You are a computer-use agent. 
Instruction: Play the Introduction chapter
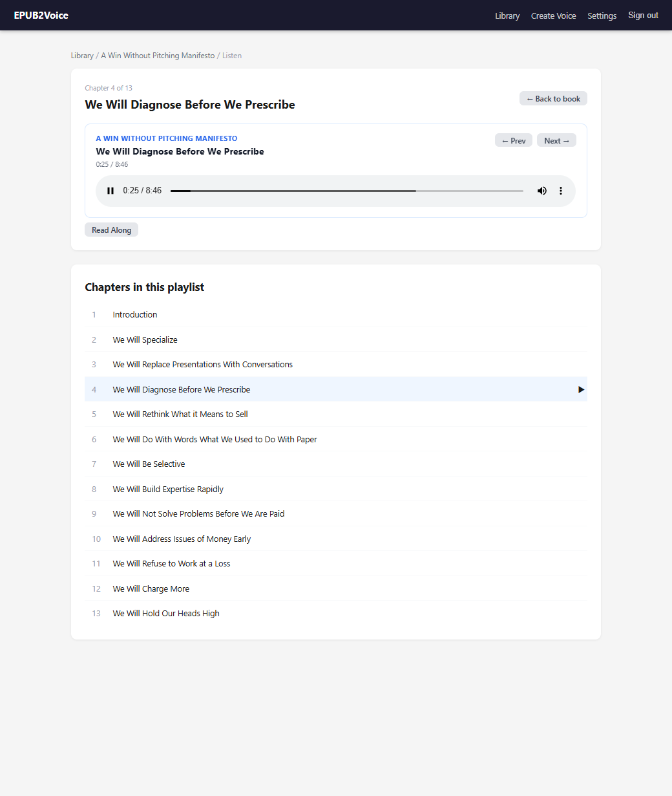(336, 315)
